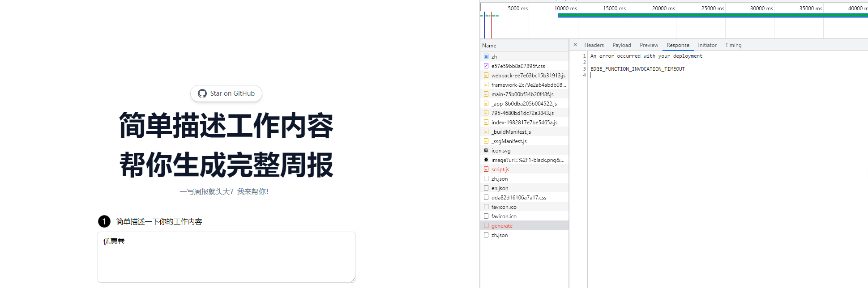Click the stylesheet icon beside e57e59bb8a07895f.css
The height and width of the screenshot is (288, 868).
point(486,66)
